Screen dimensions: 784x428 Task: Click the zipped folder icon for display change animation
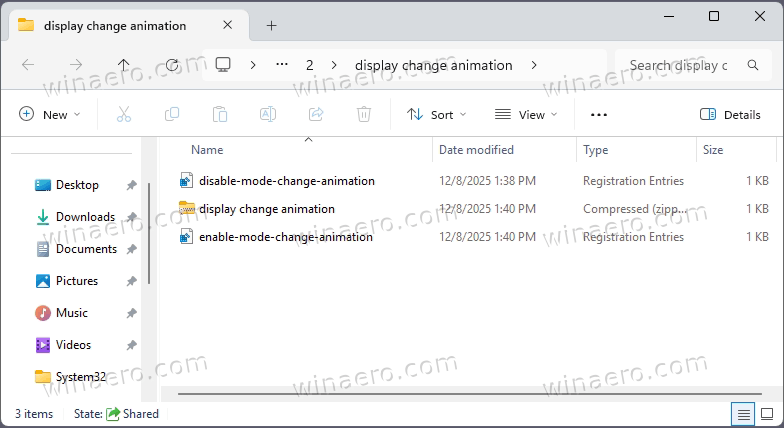pyautogui.click(x=186, y=208)
